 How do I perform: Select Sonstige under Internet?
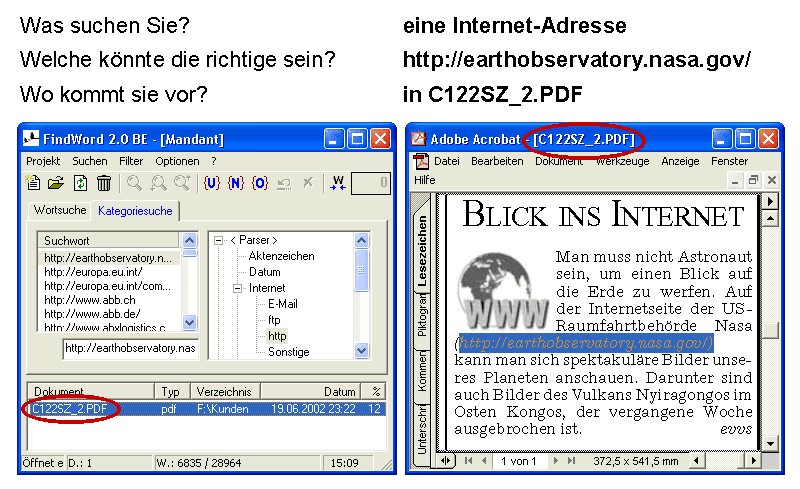click(288, 352)
